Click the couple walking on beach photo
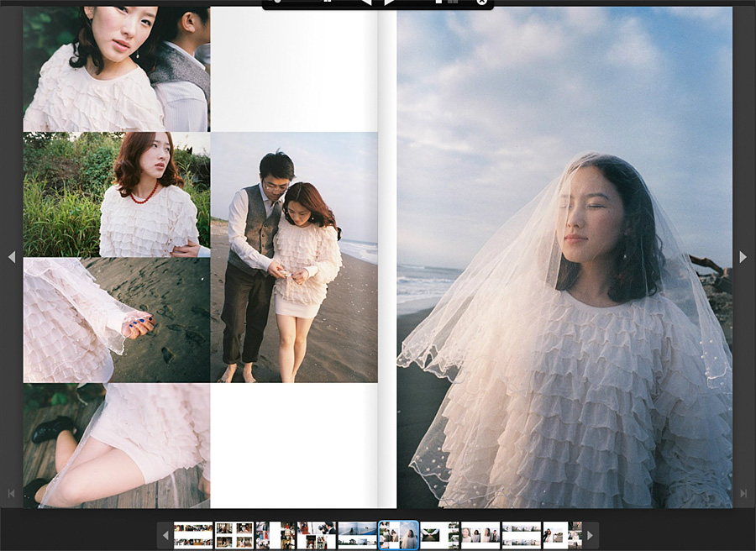 294,257
